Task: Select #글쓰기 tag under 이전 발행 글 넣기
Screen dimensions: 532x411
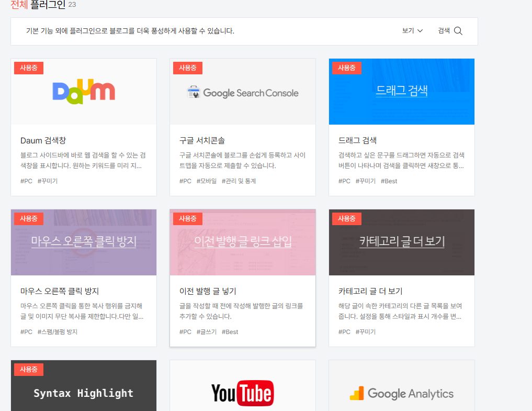Action: click(x=206, y=332)
